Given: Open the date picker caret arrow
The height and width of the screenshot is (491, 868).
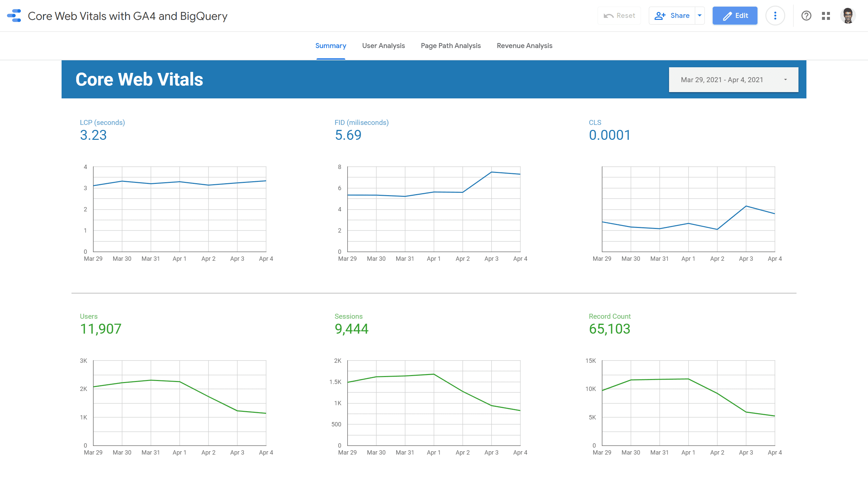Looking at the screenshot, I should [x=786, y=80].
